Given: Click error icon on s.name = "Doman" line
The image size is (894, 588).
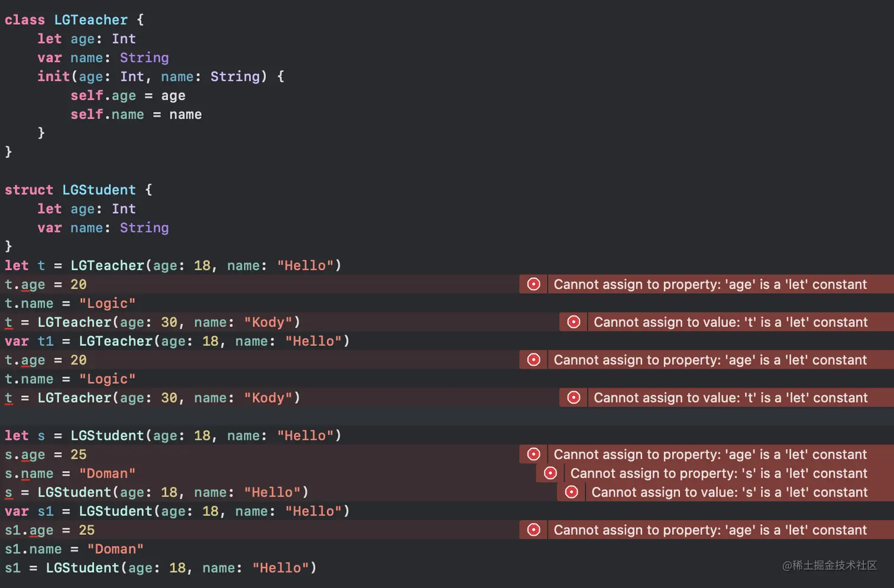Looking at the screenshot, I should (x=550, y=473).
